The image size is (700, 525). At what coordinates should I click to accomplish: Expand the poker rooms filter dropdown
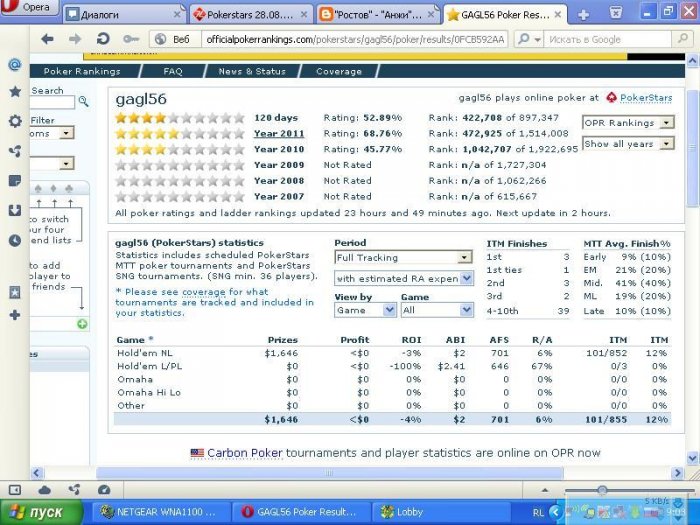[x=66, y=133]
